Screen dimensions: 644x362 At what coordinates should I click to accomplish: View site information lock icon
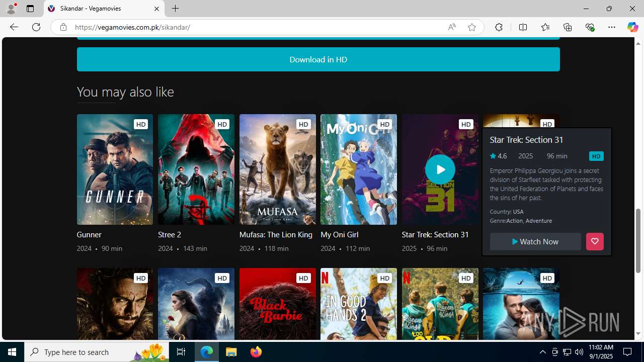63,27
